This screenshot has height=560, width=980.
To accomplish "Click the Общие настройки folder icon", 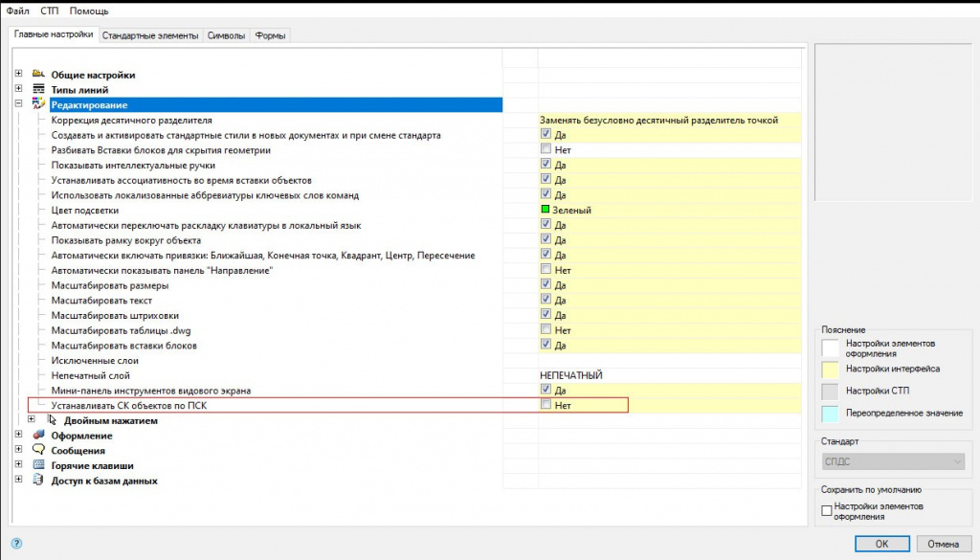I will click(x=38, y=74).
